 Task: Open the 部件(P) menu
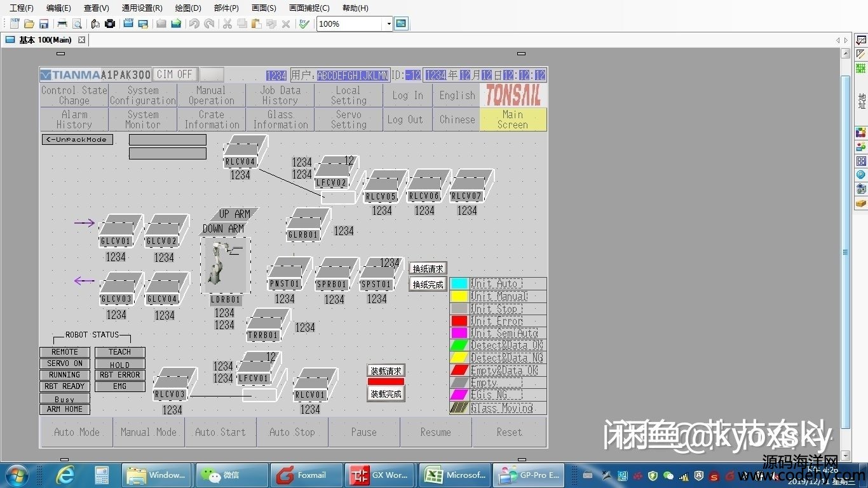pyautogui.click(x=226, y=8)
